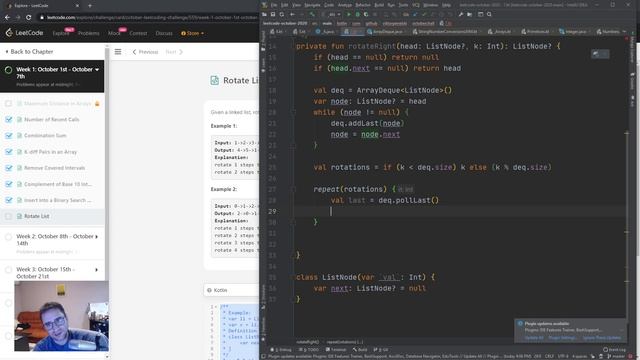640x360 pixels.
Task: Open the Contest nav item
Action: tap(138, 33)
